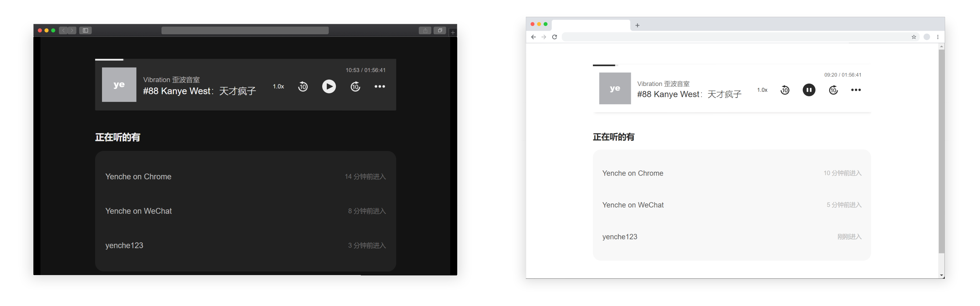Image resolution: width=980 pixels, height=306 pixels.
Task: Toggle the Safari sidebar panel
Action: [x=85, y=30]
